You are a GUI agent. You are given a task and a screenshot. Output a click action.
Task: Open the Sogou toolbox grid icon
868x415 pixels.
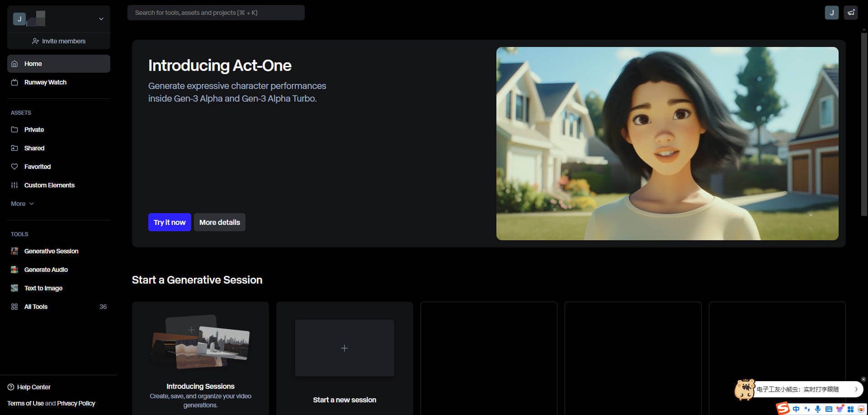click(850, 409)
